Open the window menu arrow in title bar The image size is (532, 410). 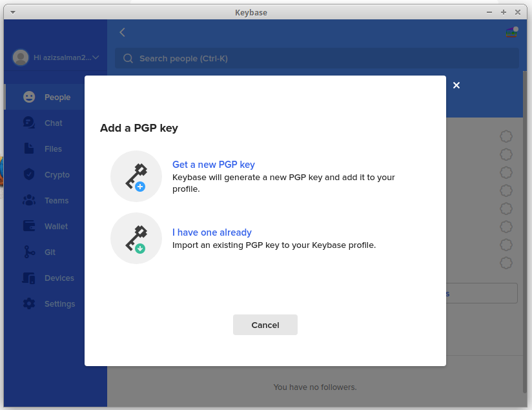13,12
